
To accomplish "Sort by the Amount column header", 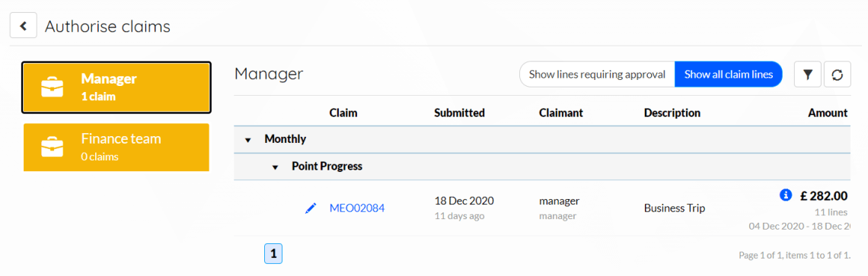I will click(828, 113).
